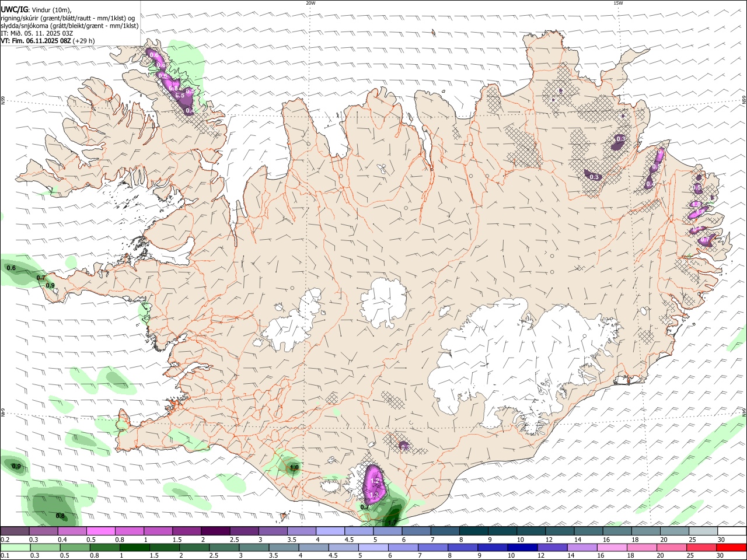Pick bottom legend swatch between 20 and 25
747x560 pixels.
[x=673, y=547]
